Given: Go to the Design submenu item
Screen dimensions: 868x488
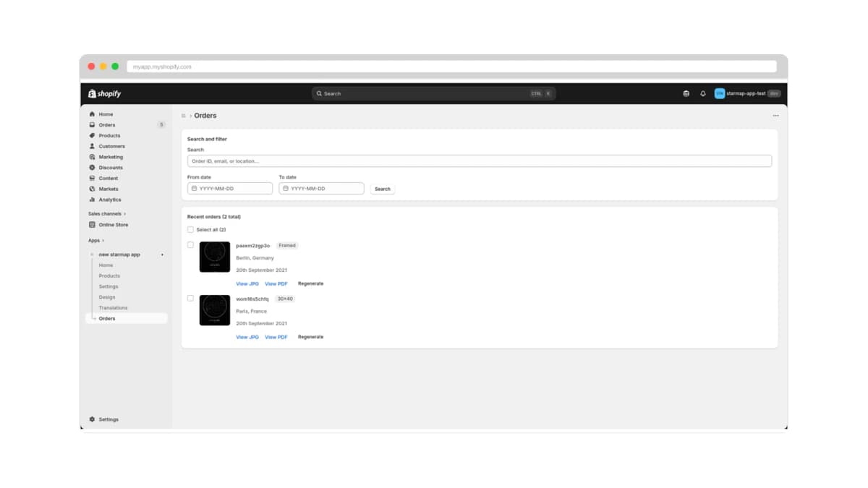Looking at the screenshot, I should tap(107, 297).
